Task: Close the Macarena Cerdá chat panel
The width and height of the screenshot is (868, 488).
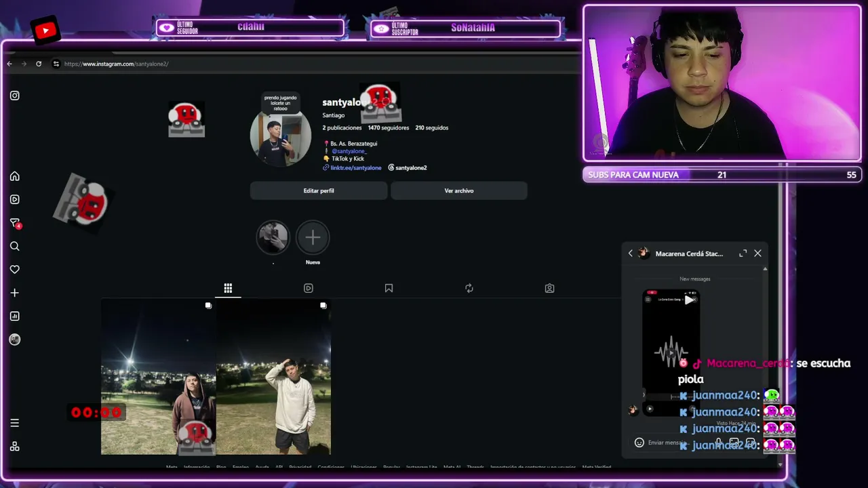Action: coord(757,253)
